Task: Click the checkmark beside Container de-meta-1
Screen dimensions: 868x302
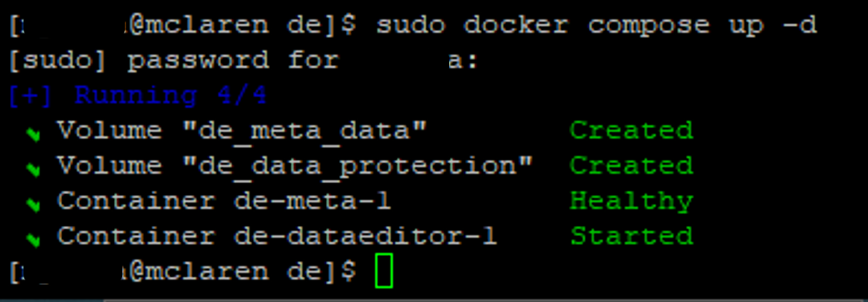Action: tap(34, 205)
